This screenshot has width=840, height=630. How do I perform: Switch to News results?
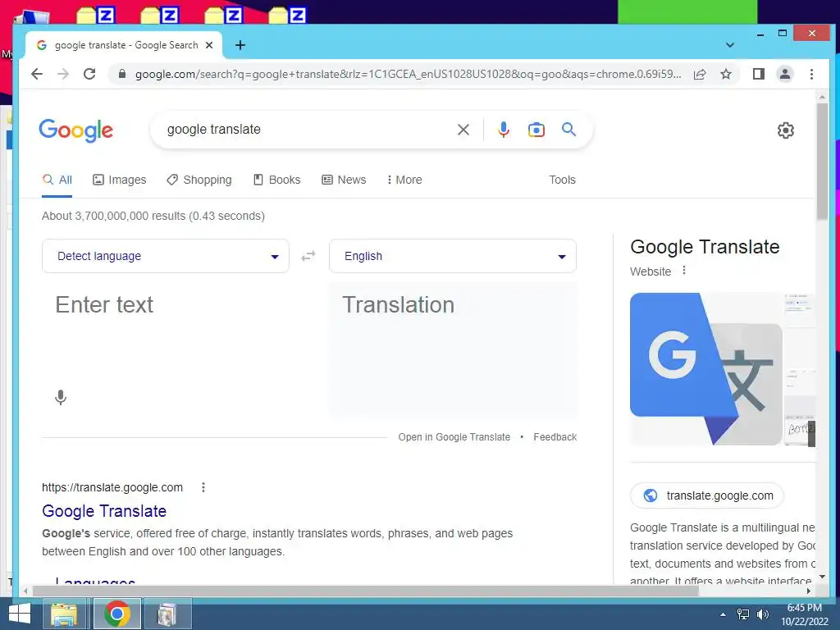(344, 180)
